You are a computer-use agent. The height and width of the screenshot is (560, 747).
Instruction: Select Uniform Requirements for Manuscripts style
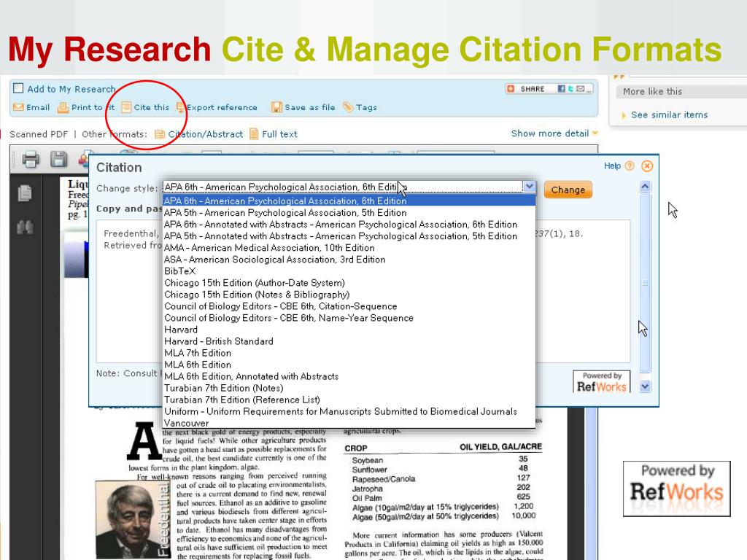point(349,411)
